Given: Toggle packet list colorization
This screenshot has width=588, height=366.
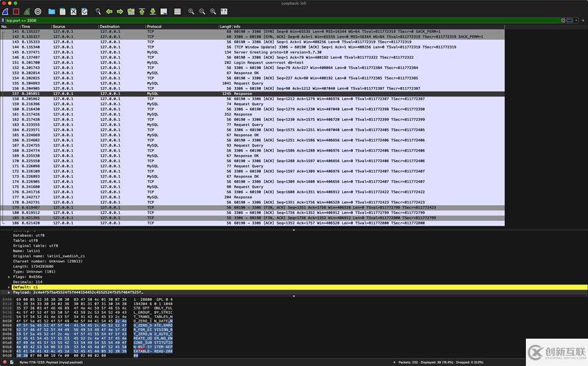Looking at the screenshot, I should 178,12.
